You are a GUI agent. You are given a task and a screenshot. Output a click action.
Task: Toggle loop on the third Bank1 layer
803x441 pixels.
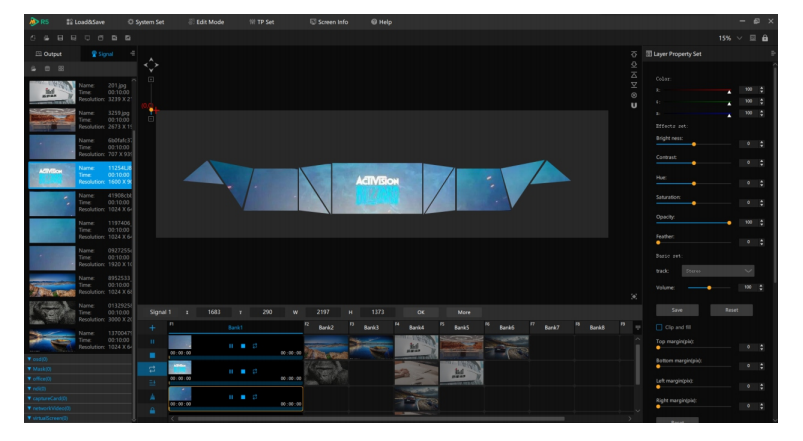[x=255, y=397]
